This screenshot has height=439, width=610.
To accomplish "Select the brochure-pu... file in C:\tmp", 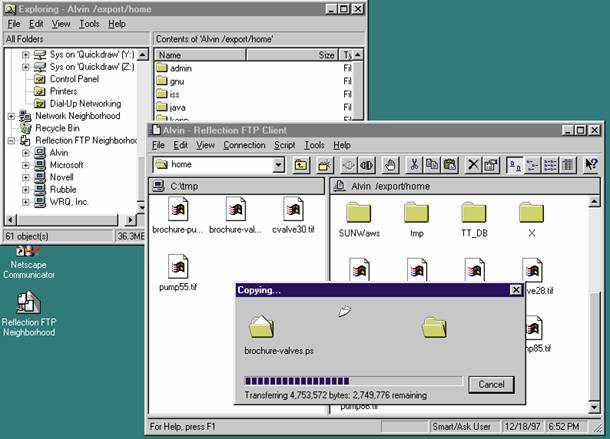I will [177, 216].
